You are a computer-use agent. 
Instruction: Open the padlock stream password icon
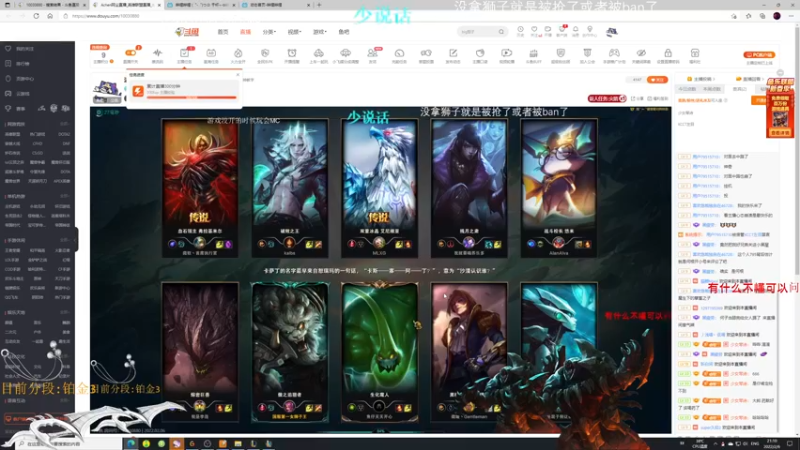click(x=668, y=53)
